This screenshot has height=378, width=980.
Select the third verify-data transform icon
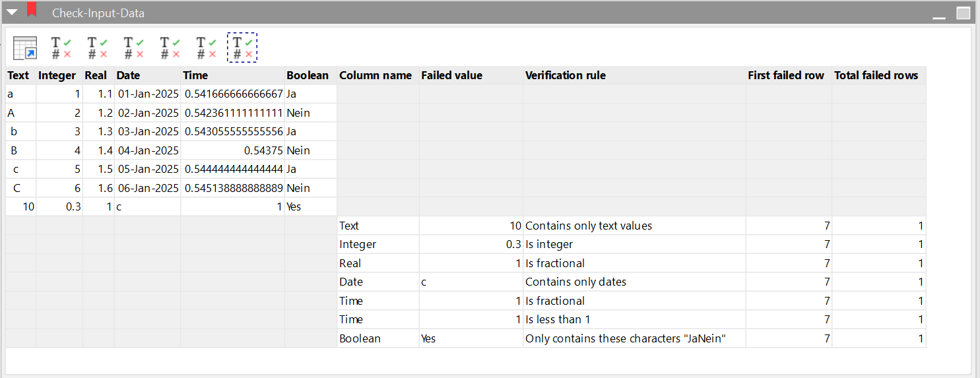[134, 47]
